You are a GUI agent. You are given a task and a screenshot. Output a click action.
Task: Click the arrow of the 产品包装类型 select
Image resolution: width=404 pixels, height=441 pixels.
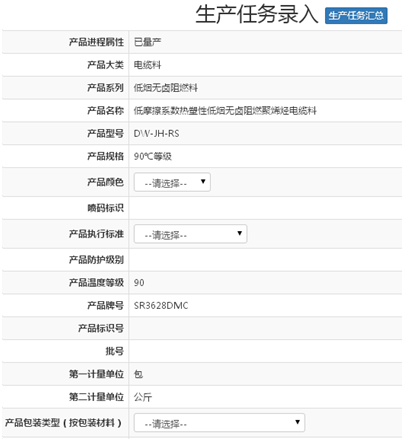(x=297, y=422)
